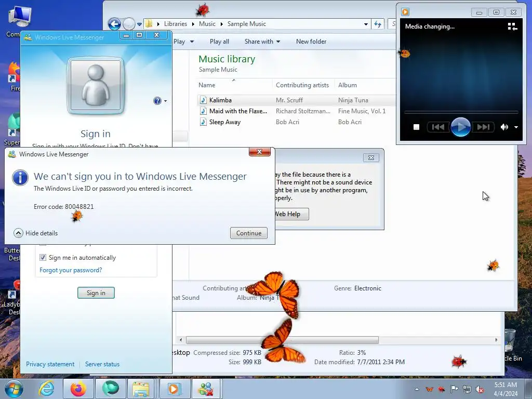Expand the Share with dropdown menu
This screenshot has width=532, height=399.
point(262,42)
